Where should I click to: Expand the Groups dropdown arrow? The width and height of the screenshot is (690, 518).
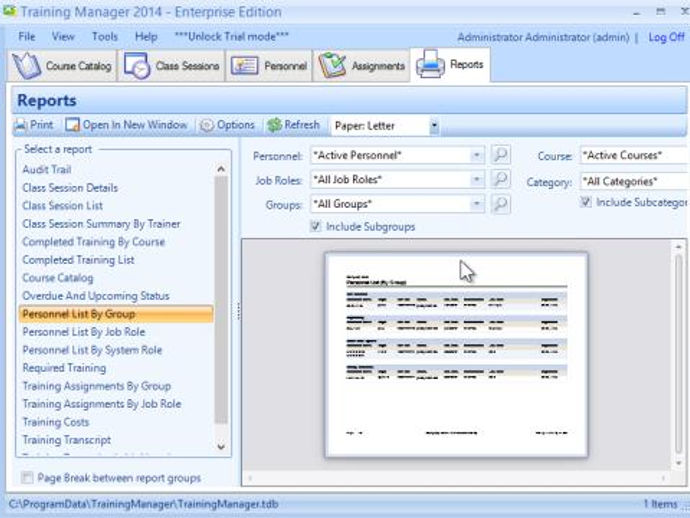point(477,204)
